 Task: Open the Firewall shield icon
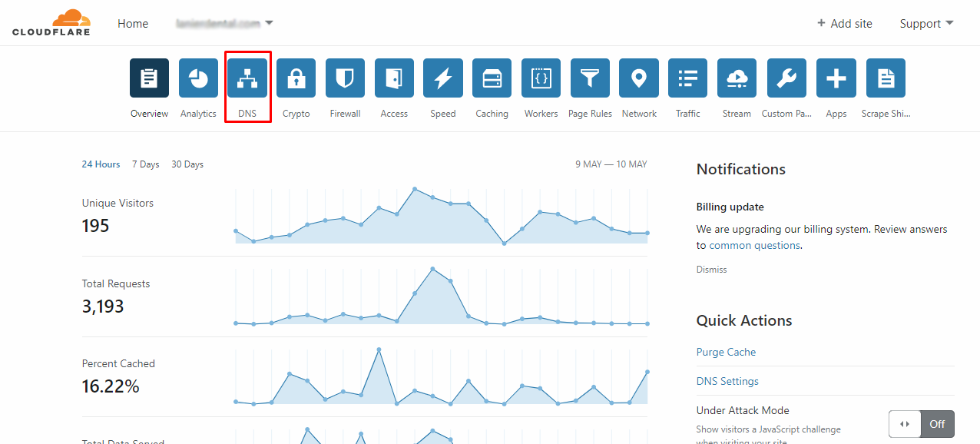[345, 78]
